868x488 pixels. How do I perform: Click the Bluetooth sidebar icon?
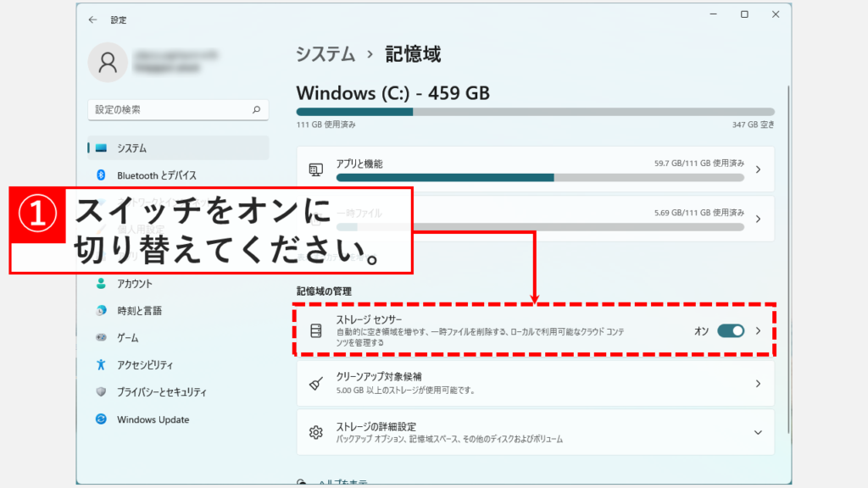click(101, 175)
